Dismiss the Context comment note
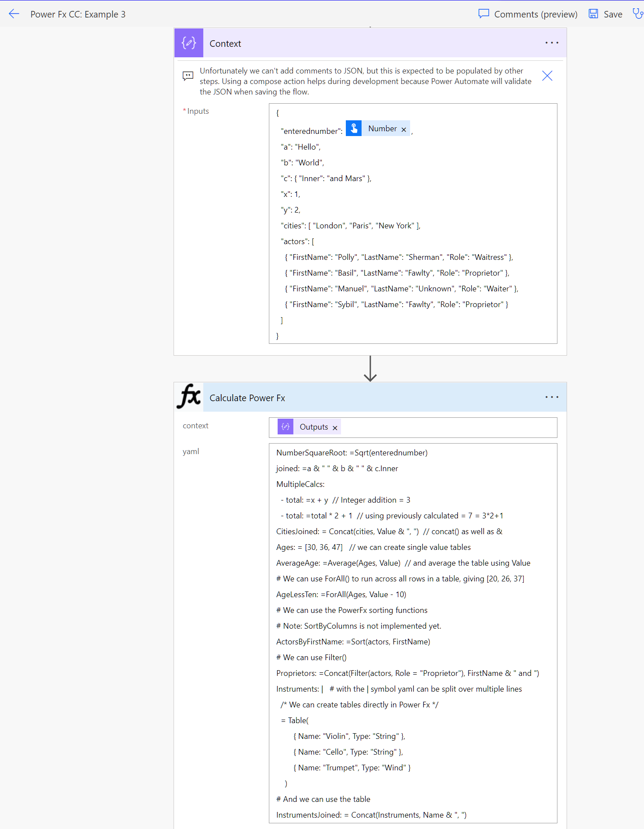The width and height of the screenshot is (644, 829). click(547, 76)
